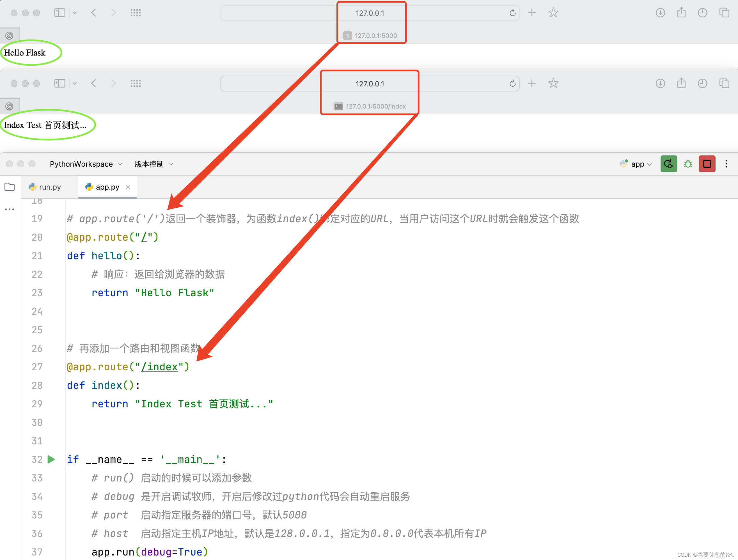Switch to run.py editor tab
This screenshot has height=560, width=738.
pos(45,187)
